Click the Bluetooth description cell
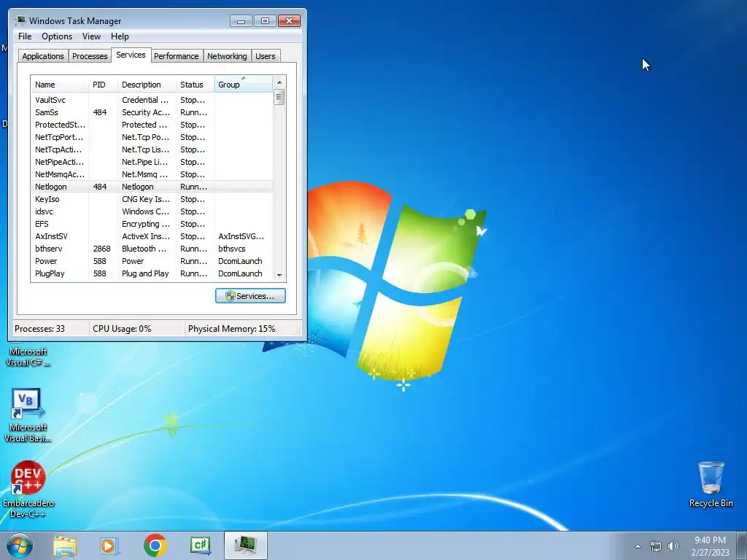 144,249
